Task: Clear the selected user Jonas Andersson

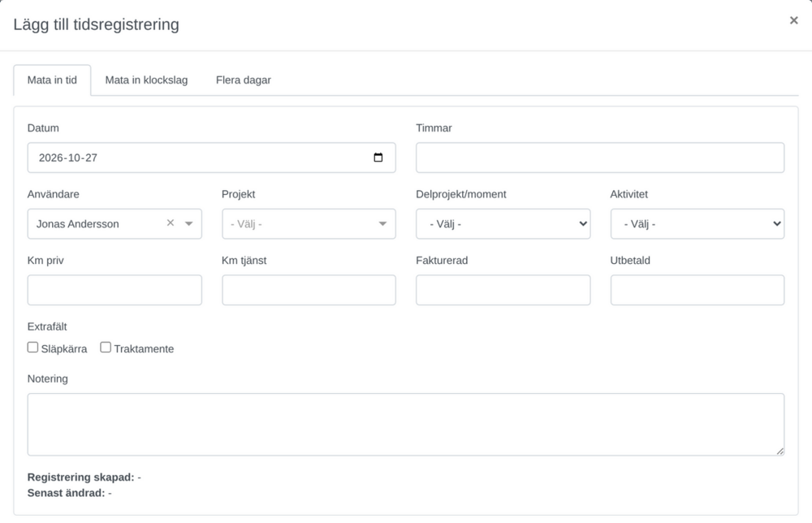Action: 171,223
